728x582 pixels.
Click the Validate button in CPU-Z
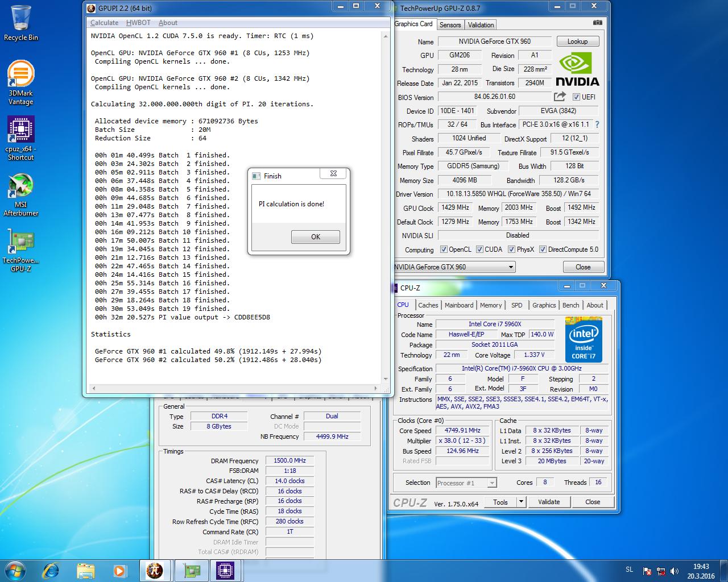coord(549,502)
